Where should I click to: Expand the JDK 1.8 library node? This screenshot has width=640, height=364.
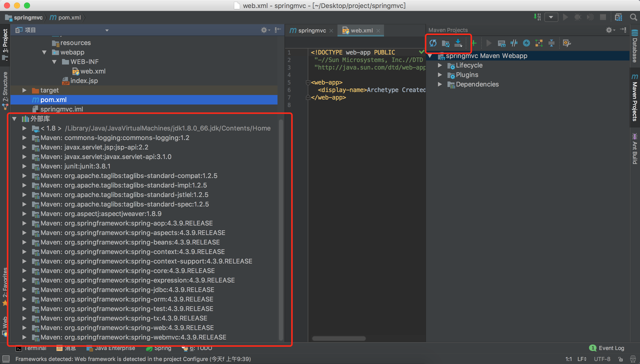pos(24,128)
